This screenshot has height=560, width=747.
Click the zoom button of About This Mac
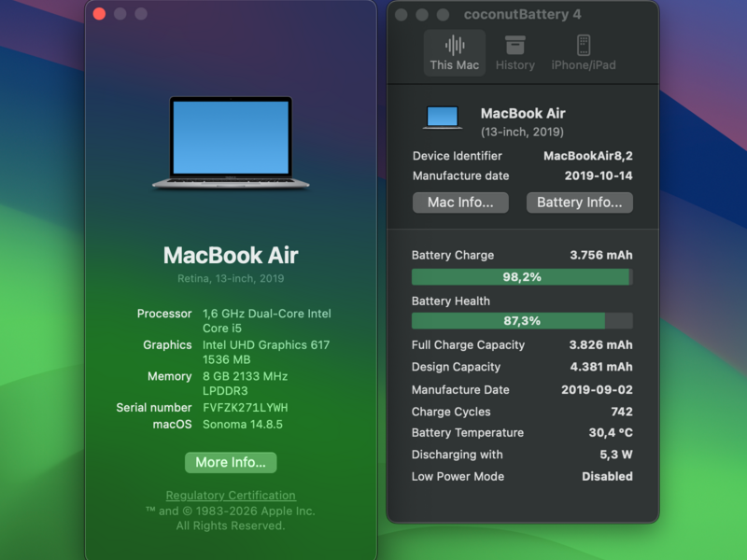point(141,14)
